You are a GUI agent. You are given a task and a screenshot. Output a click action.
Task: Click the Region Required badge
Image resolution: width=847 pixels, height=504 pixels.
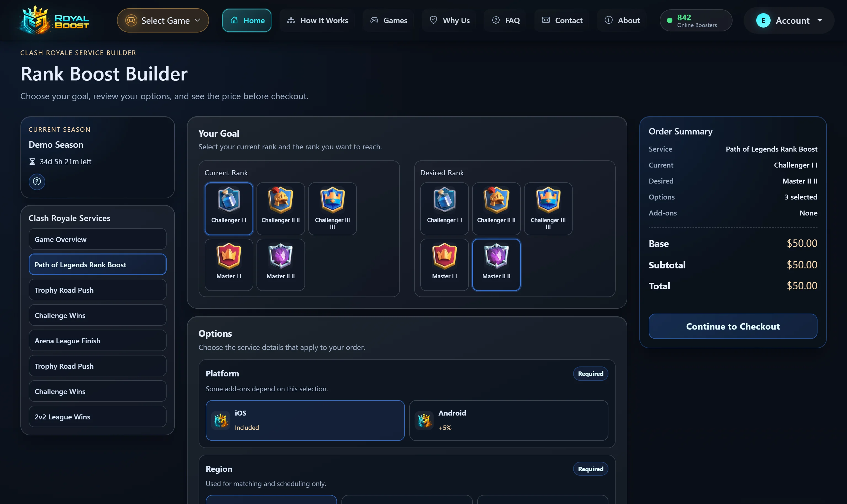pos(591,469)
